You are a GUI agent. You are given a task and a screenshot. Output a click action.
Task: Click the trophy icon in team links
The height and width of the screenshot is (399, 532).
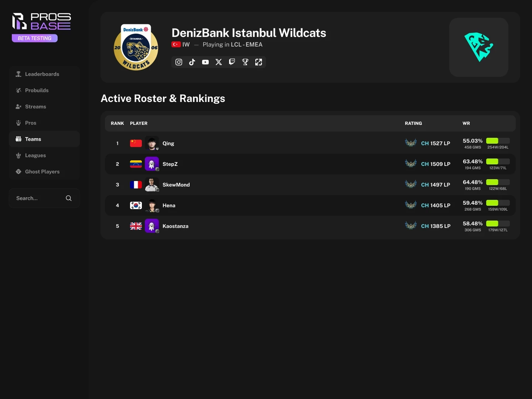[x=245, y=62]
